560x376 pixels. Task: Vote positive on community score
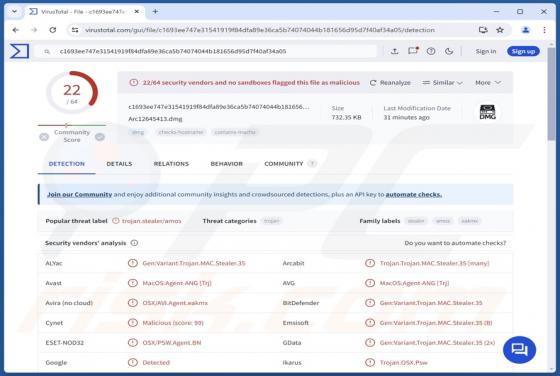tap(100, 137)
